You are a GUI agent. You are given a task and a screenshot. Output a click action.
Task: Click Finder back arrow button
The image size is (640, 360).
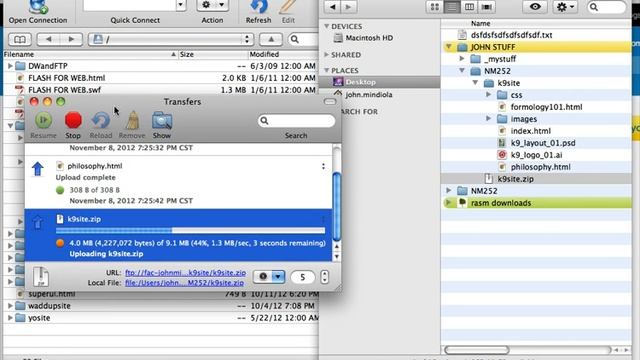pos(333,7)
